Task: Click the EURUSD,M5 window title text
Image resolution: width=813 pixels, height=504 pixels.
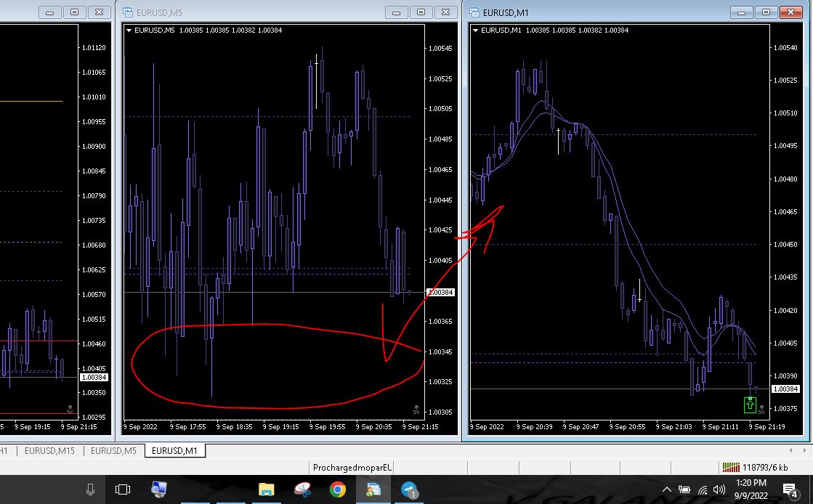Action: tap(159, 12)
